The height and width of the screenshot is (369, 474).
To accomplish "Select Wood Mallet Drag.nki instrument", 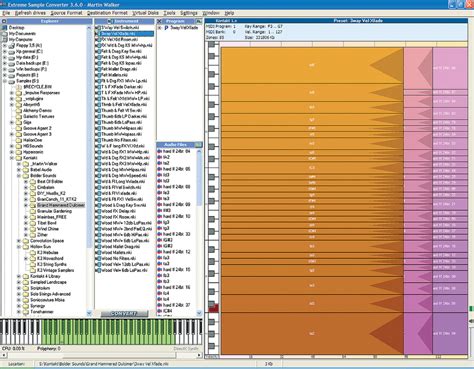I will click(120, 247).
